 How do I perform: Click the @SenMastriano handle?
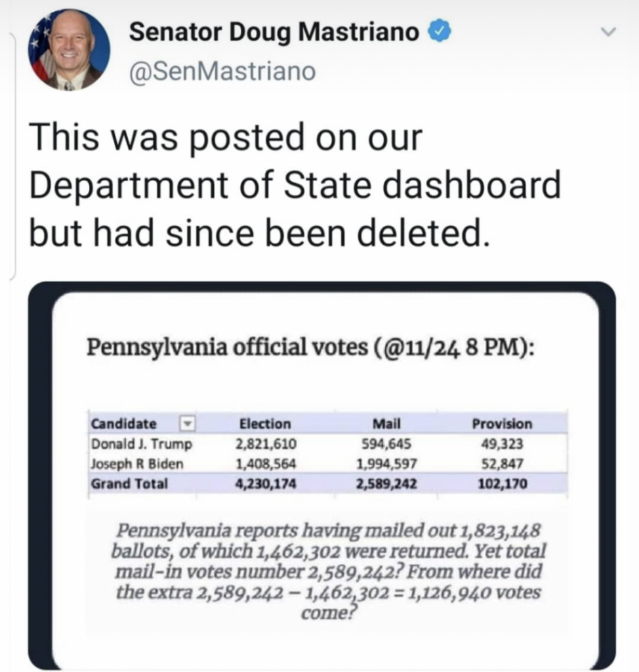click(x=222, y=72)
